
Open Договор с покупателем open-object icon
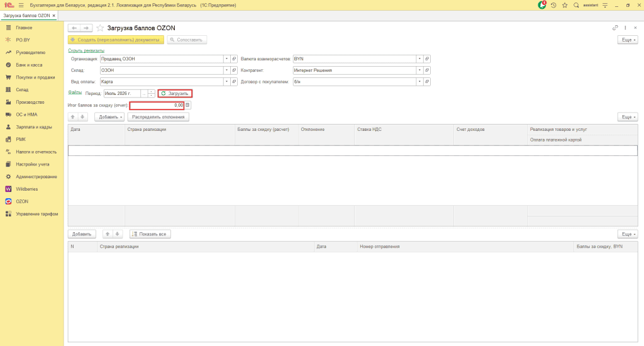pyautogui.click(x=427, y=82)
